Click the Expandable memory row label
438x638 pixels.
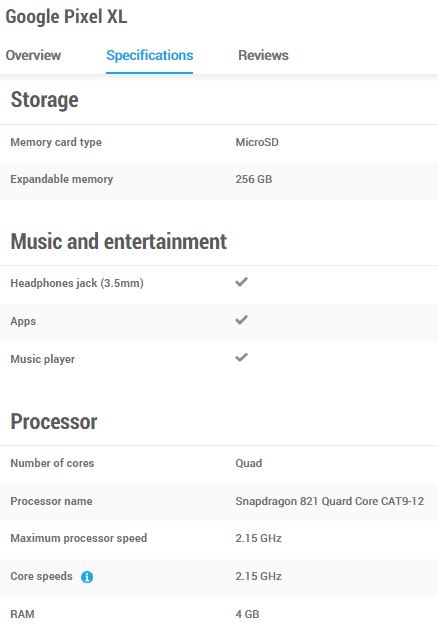[62, 179]
